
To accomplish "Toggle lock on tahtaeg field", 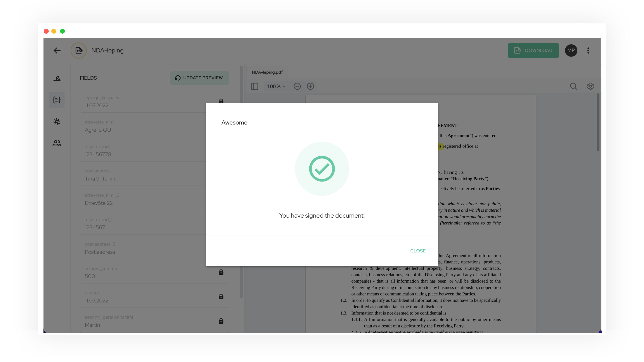I will [221, 297].
